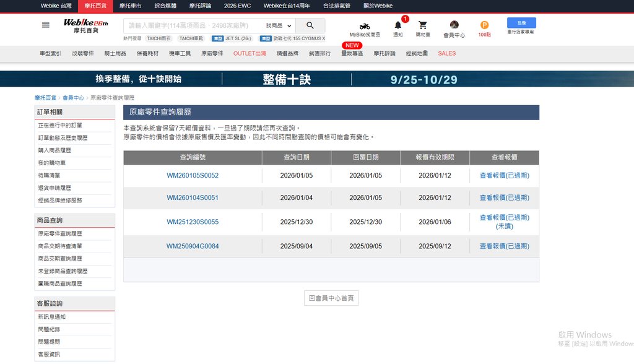
Task: Open 原廠零件 navigation menu
Action: click(x=212, y=53)
